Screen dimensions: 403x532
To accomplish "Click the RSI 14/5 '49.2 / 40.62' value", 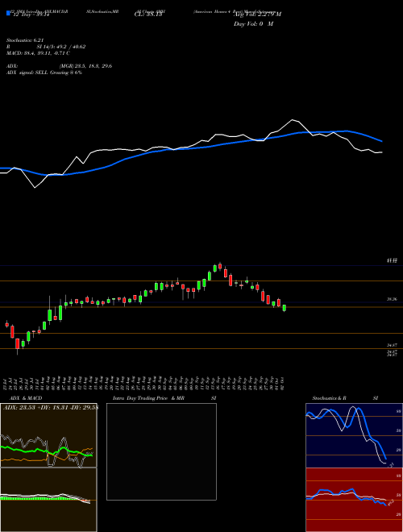I will 71,47.
